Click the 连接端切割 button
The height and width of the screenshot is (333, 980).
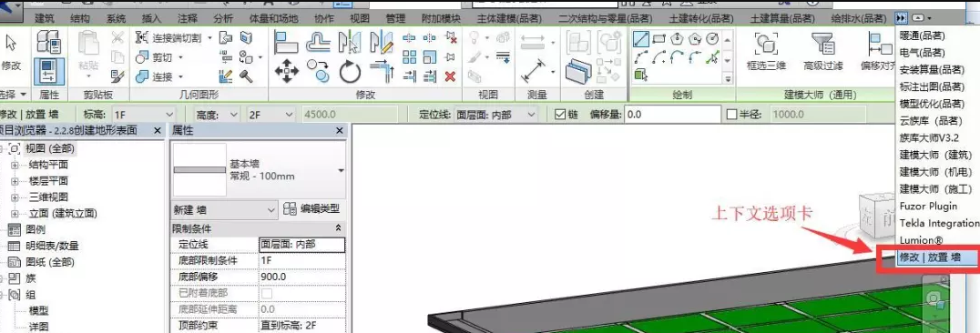point(173,39)
